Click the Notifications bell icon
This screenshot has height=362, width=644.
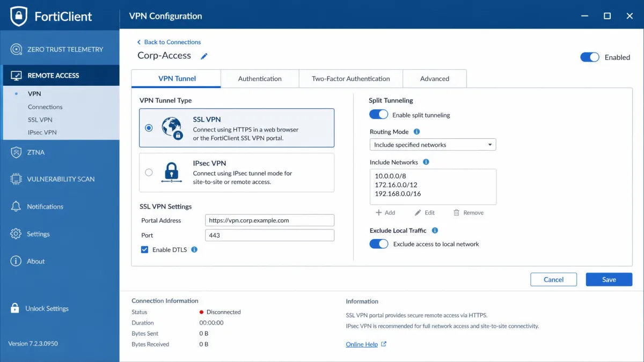16,206
